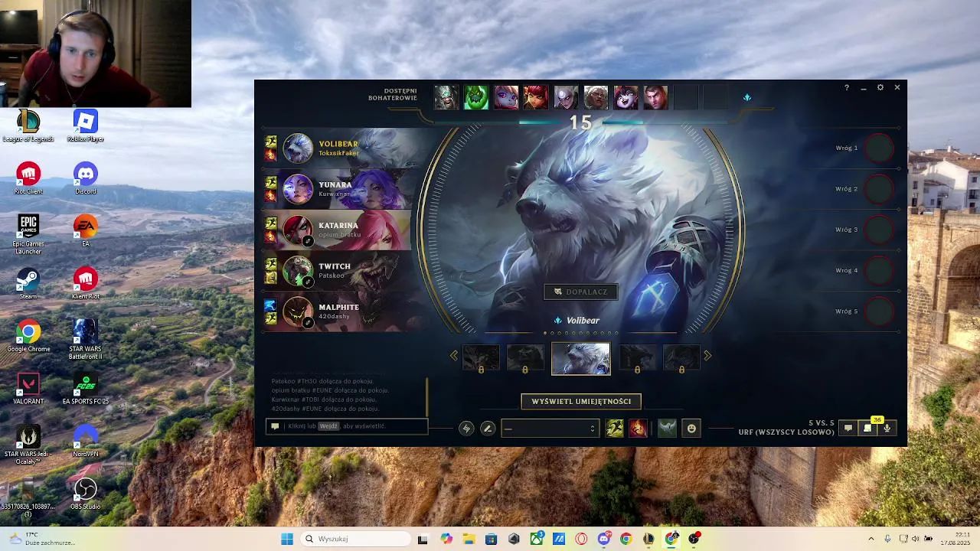Open the emote selector smiley icon
The height and width of the screenshot is (551, 980).
(x=691, y=429)
